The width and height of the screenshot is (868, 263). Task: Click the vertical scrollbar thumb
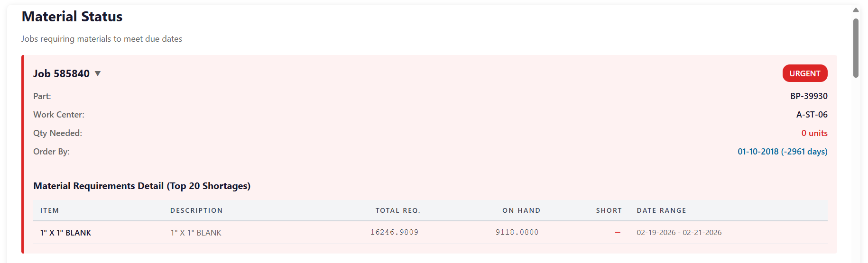point(856,47)
